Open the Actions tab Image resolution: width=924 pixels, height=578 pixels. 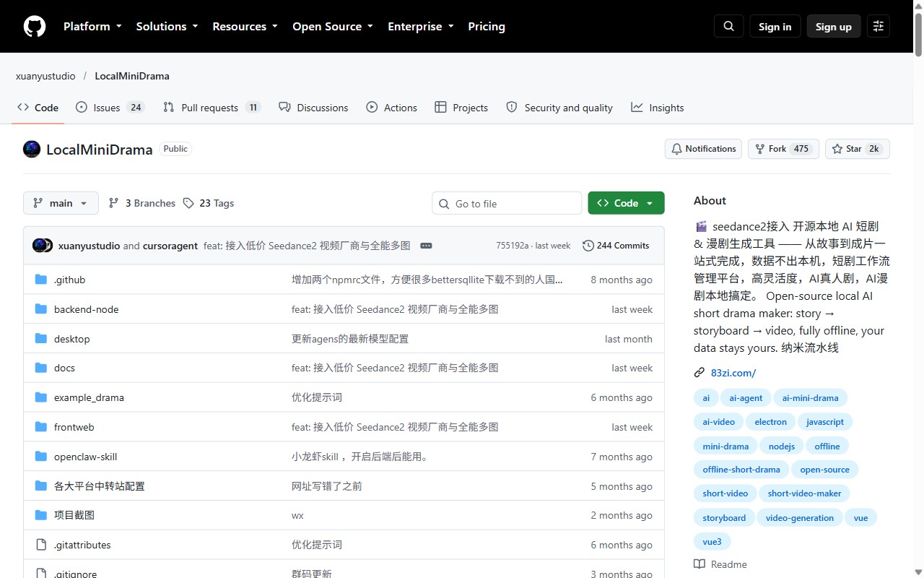coord(391,108)
